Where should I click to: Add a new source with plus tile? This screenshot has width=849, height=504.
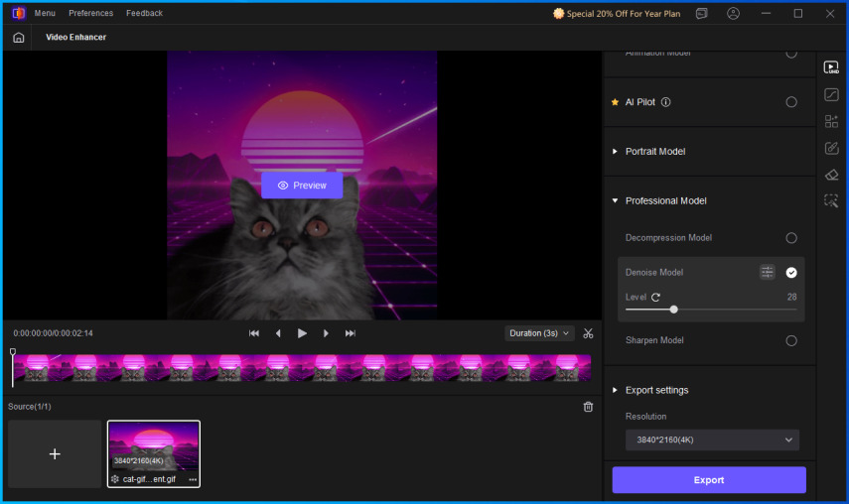[x=55, y=454]
